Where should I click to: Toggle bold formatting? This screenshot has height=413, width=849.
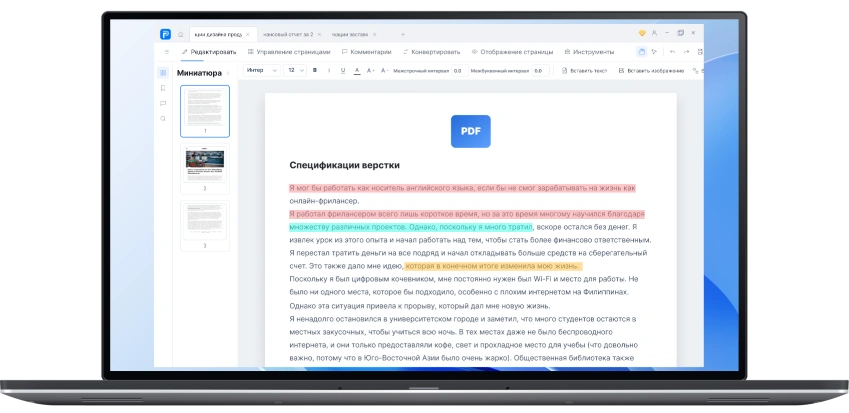click(x=315, y=70)
